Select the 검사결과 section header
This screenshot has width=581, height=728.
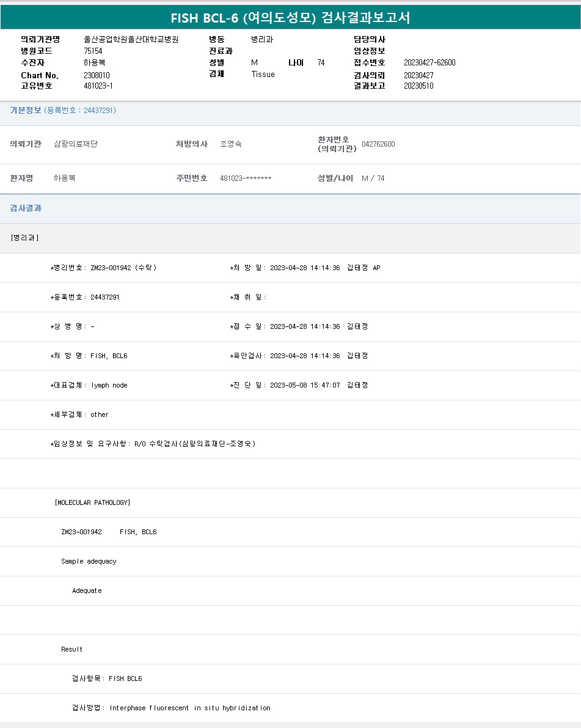click(26, 208)
